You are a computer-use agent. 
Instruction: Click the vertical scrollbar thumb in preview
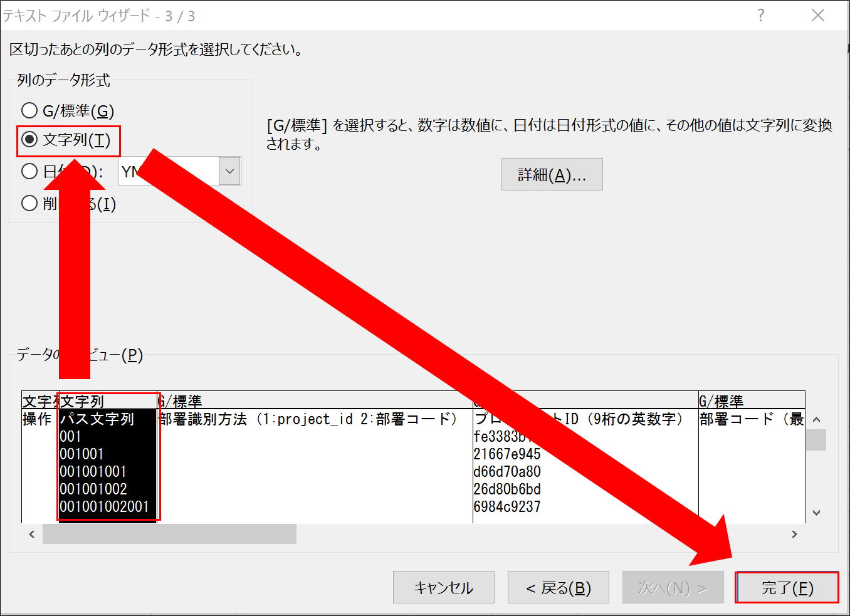click(816, 440)
